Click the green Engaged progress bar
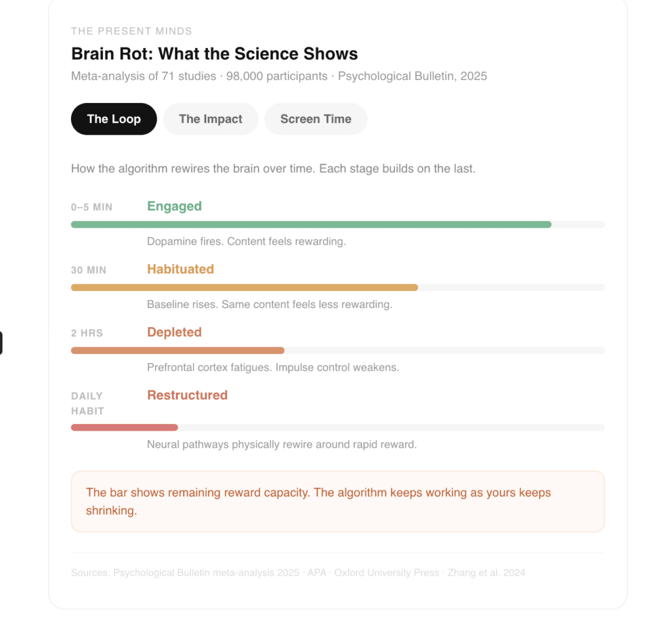The width and height of the screenshot is (672, 627). (x=311, y=225)
